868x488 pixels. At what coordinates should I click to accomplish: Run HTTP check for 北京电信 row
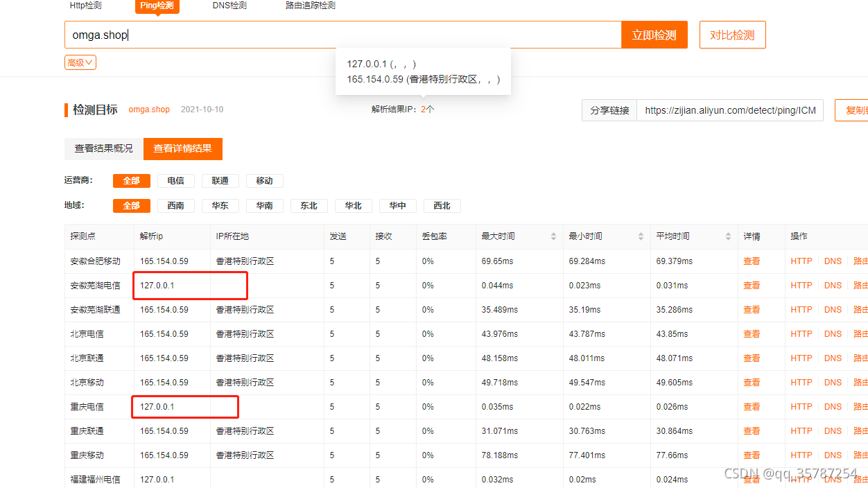click(x=801, y=334)
